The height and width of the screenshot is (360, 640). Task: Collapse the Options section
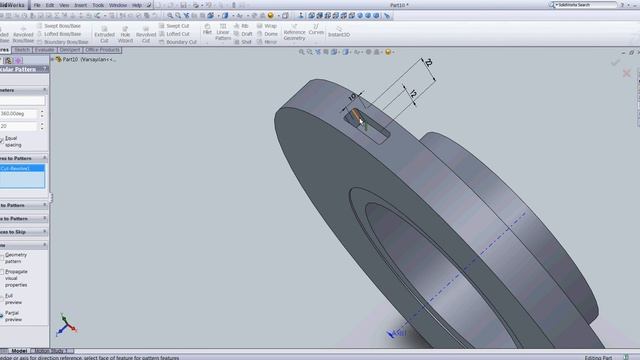[44, 245]
